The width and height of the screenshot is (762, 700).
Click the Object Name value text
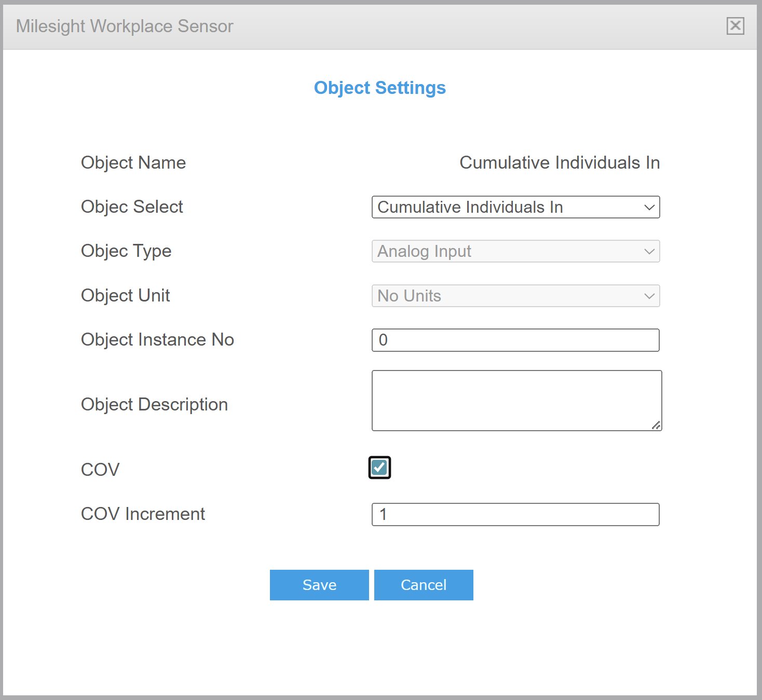pyautogui.click(x=560, y=162)
